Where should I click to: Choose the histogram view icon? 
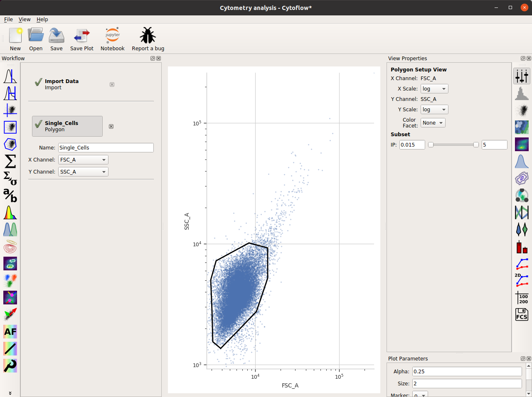coord(522,93)
